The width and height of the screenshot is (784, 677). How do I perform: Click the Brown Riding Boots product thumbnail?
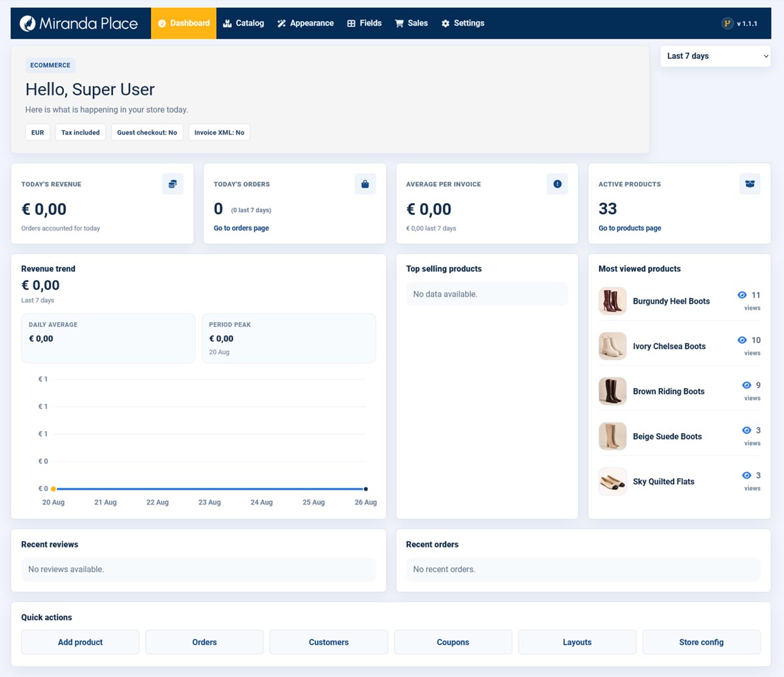[613, 391]
